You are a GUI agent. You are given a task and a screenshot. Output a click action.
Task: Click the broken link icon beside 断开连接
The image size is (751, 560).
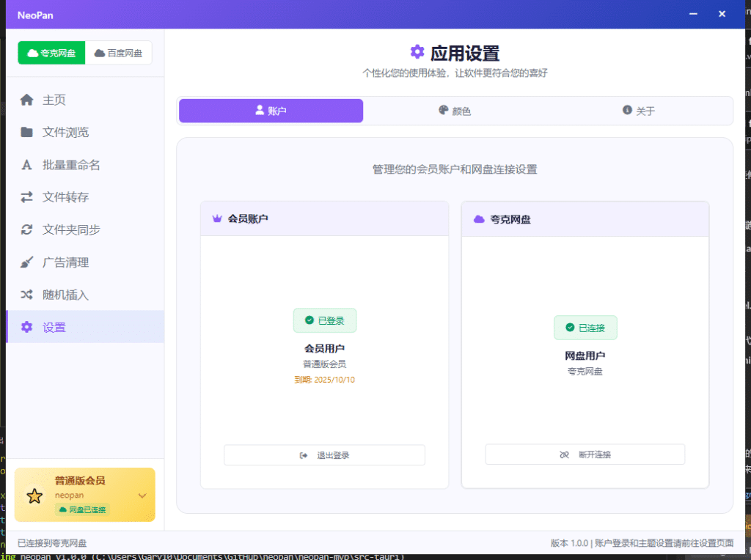point(564,454)
